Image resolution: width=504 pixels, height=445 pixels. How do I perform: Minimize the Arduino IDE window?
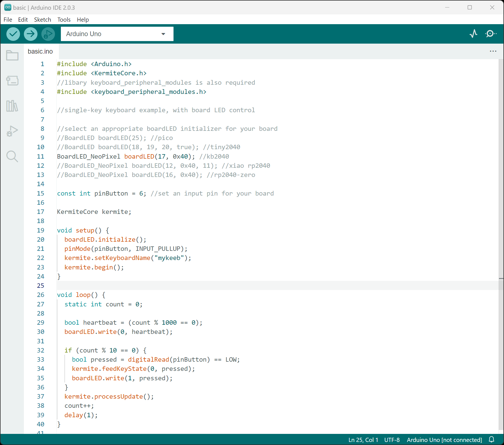pyautogui.click(x=447, y=7)
